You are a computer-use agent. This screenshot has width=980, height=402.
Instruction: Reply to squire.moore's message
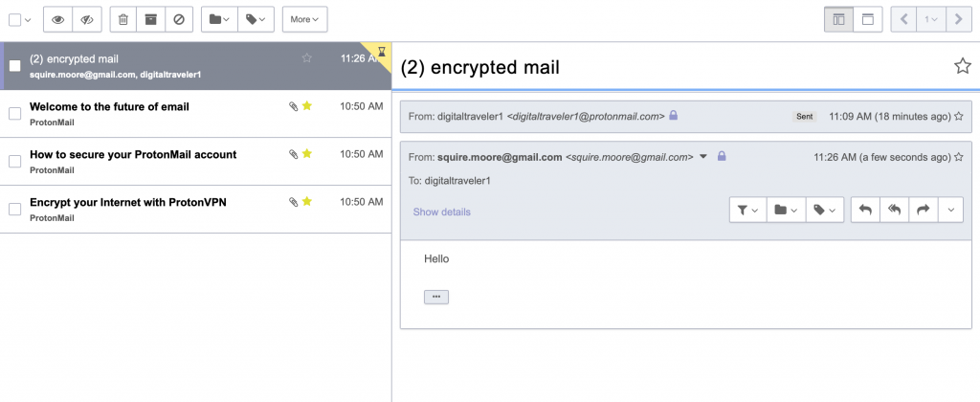tap(865, 211)
